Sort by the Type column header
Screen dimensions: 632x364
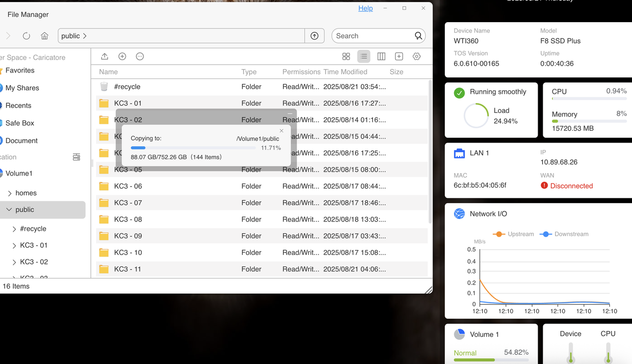tap(249, 72)
